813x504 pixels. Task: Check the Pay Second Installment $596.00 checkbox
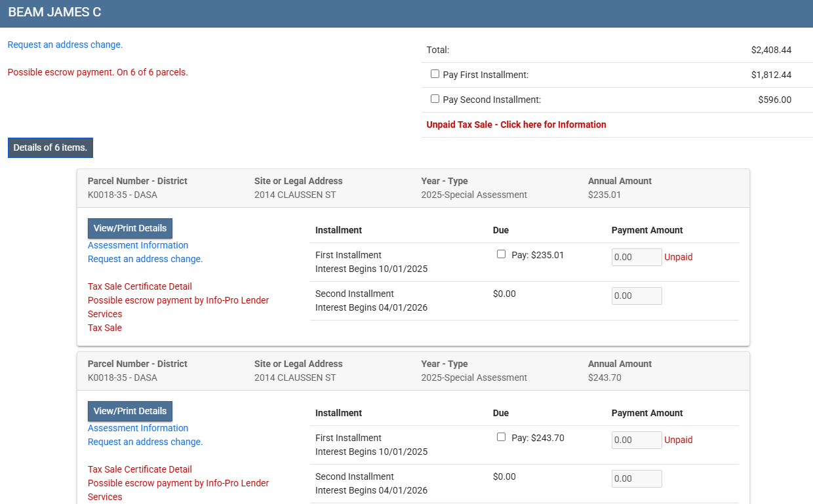pos(435,99)
